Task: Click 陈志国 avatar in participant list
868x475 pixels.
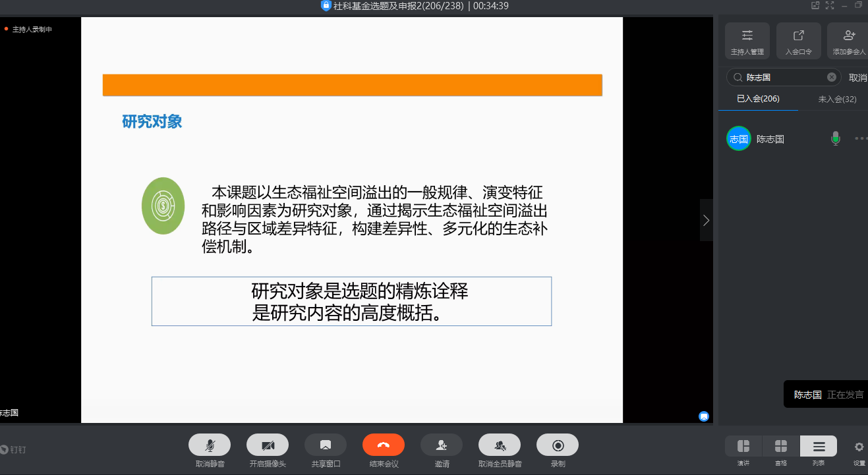Action: click(738, 138)
